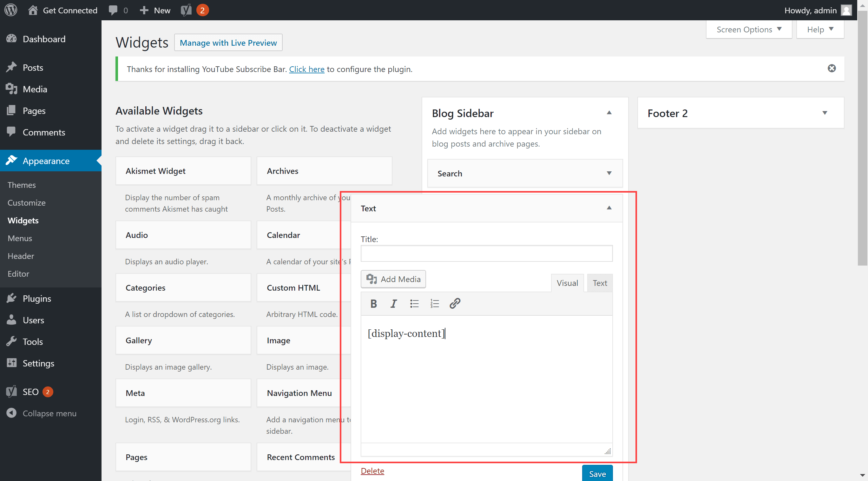Open Media library from the sidebar icon

[x=11, y=89]
